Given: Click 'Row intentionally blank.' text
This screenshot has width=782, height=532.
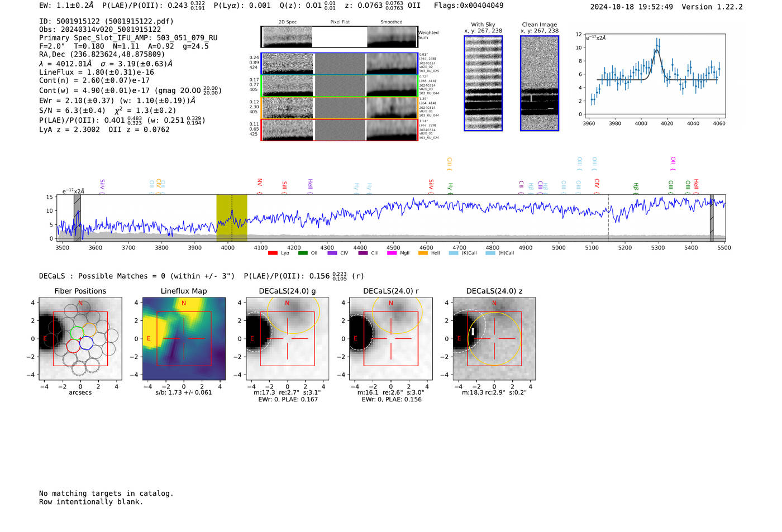Looking at the screenshot, I should point(91,502).
